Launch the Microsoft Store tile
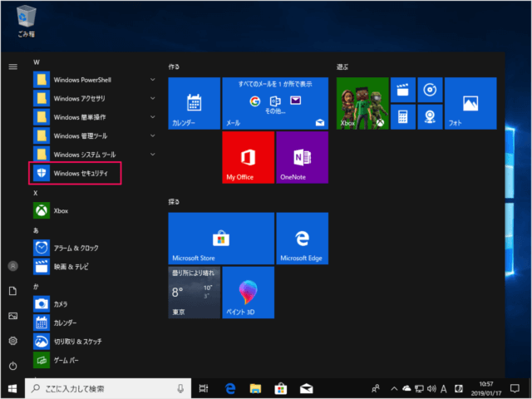Image resolution: width=532 pixels, height=399 pixels. (220, 238)
